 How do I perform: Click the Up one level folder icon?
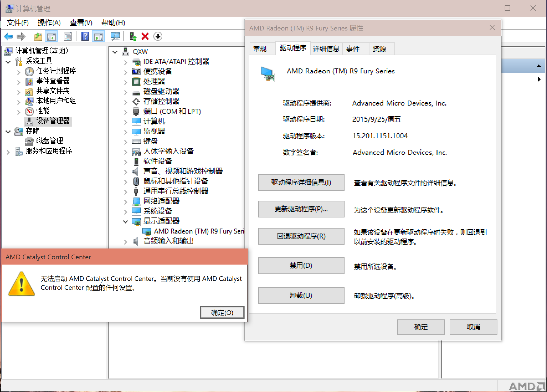coord(38,36)
